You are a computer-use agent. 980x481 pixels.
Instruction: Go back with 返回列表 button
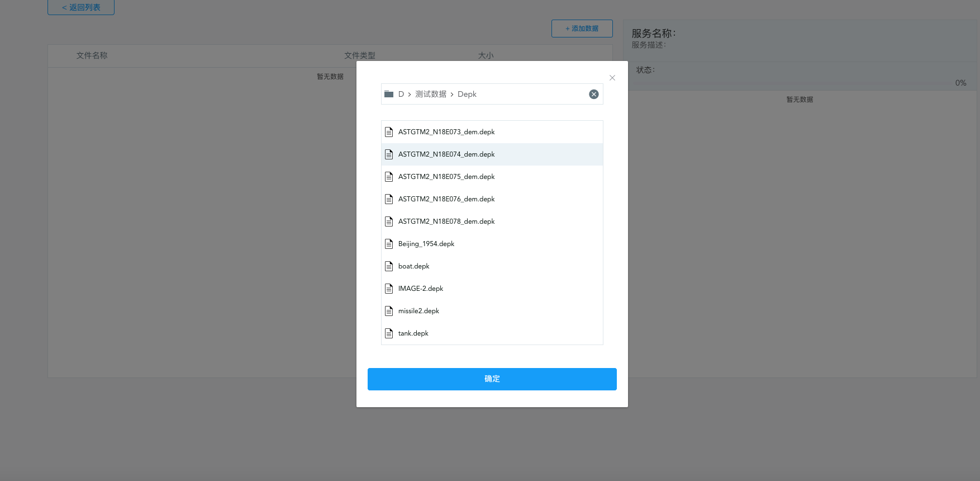pyautogui.click(x=81, y=7)
